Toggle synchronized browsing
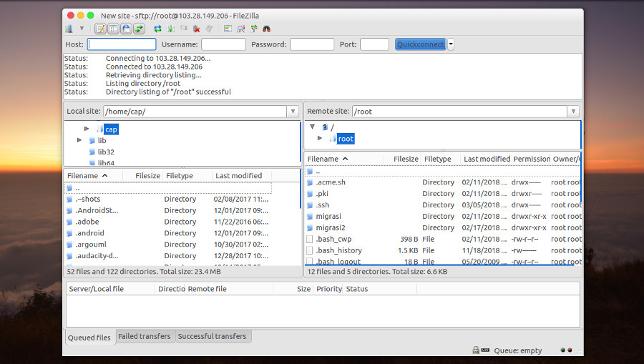Screen dimensions: 644x364 (x=254, y=29)
